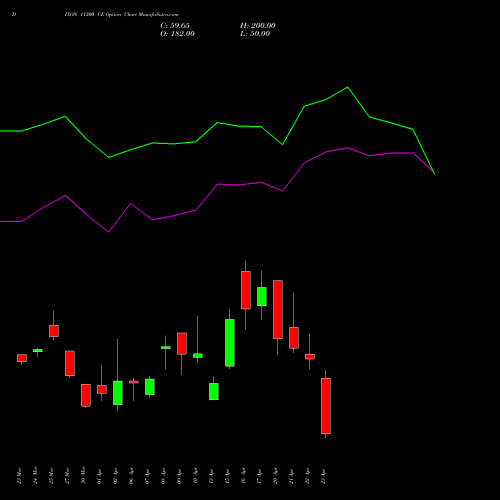Image resolution: width=500 pixels, height=500 pixels.
Task: Select the 21 Apr date label
Action: (x=291, y=476)
